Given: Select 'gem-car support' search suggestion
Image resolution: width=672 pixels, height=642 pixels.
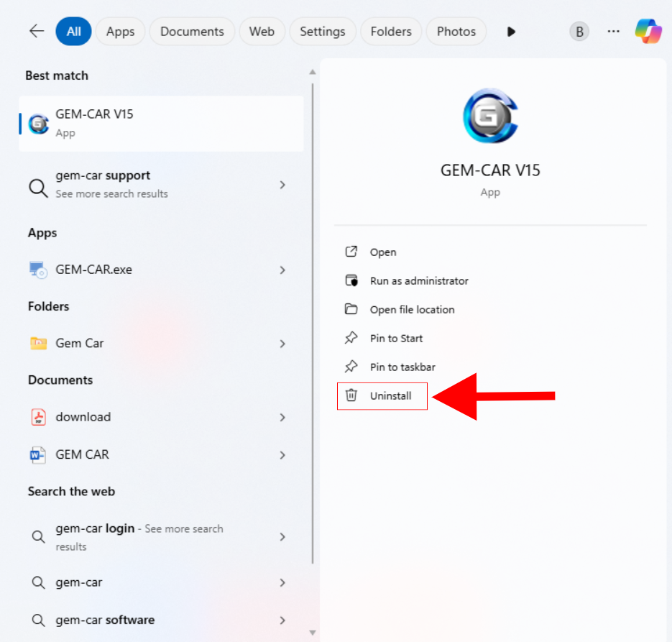Looking at the screenshot, I should (103, 175).
